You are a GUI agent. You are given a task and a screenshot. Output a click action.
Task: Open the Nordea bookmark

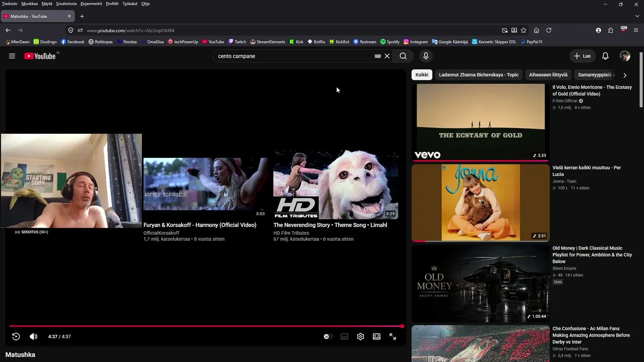[127, 42]
